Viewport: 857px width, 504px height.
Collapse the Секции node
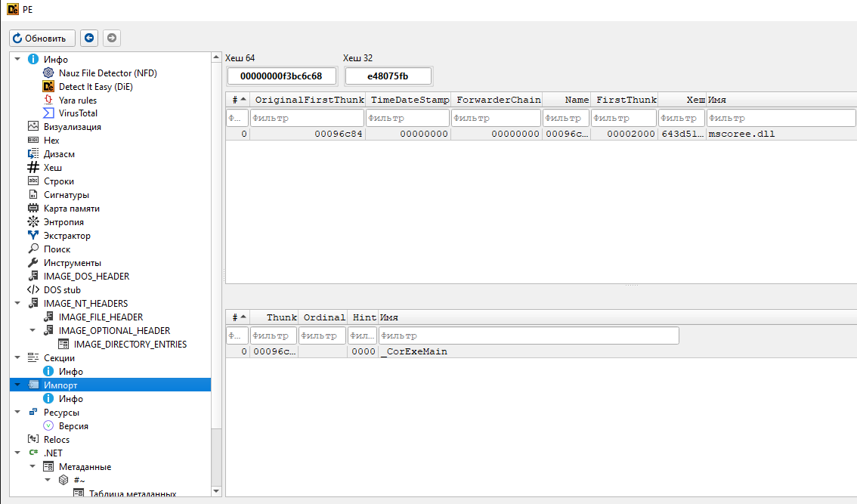tap(17, 358)
